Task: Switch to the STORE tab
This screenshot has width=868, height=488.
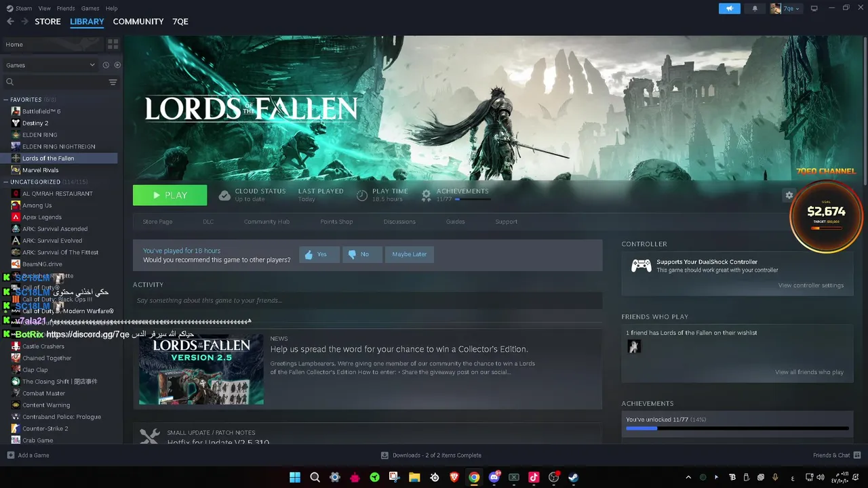Action: click(47, 22)
